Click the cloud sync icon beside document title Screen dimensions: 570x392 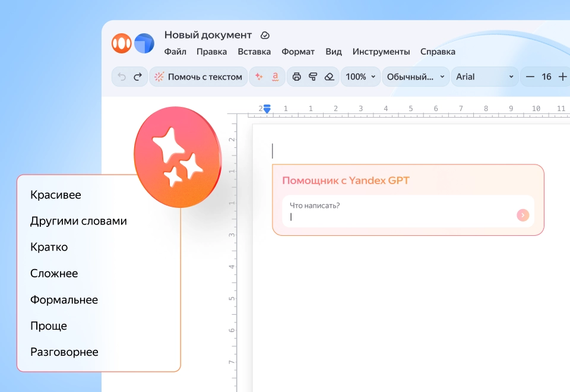265,35
